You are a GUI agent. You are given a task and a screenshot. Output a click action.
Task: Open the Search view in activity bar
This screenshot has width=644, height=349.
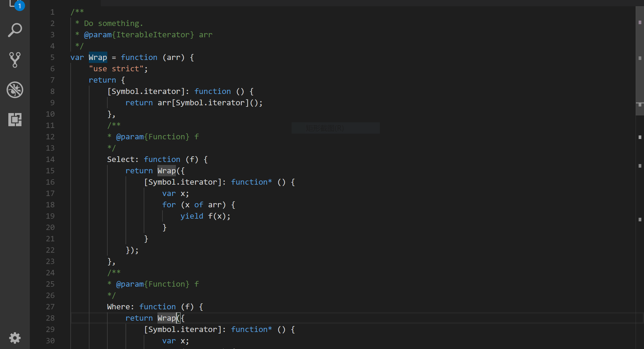15,30
